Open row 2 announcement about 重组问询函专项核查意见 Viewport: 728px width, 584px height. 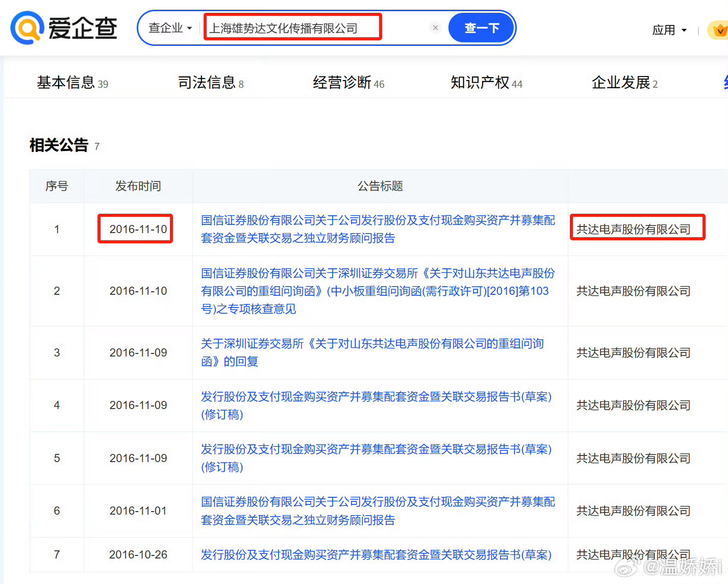point(378,291)
